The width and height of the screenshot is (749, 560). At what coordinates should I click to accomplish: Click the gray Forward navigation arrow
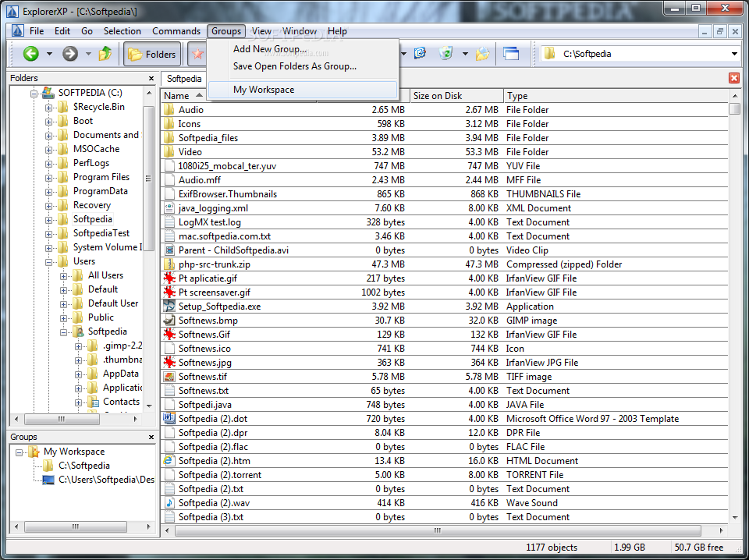pos(70,54)
